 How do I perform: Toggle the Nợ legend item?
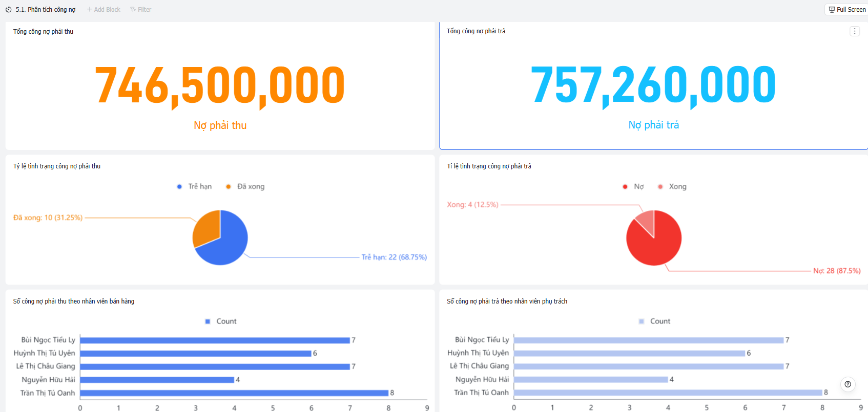pyautogui.click(x=633, y=186)
